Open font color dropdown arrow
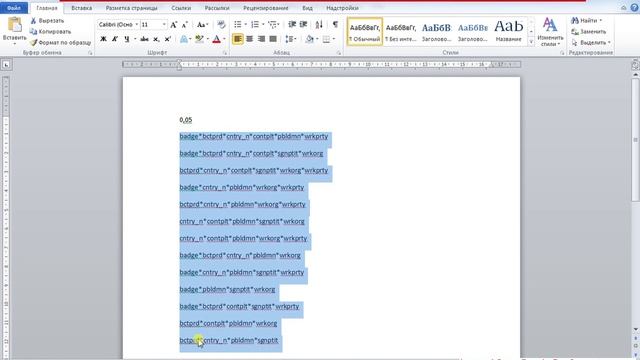The width and height of the screenshot is (640, 360). [224, 39]
